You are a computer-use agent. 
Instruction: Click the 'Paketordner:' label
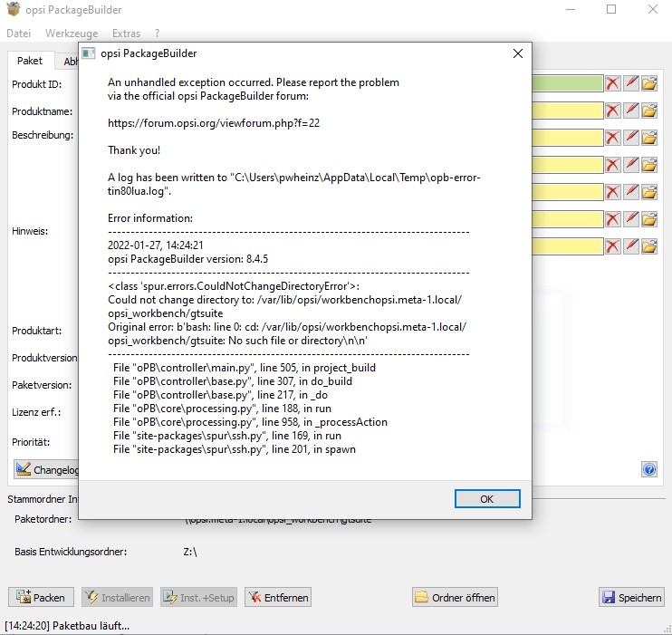coord(43,519)
